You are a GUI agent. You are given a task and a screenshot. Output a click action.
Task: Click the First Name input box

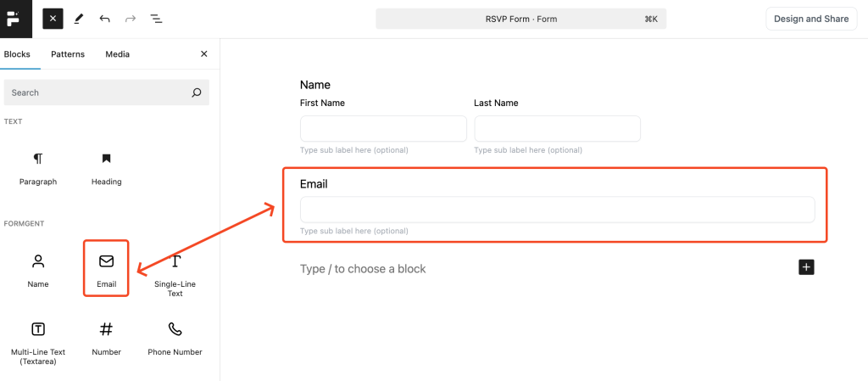pyautogui.click(x=384, y=128)
